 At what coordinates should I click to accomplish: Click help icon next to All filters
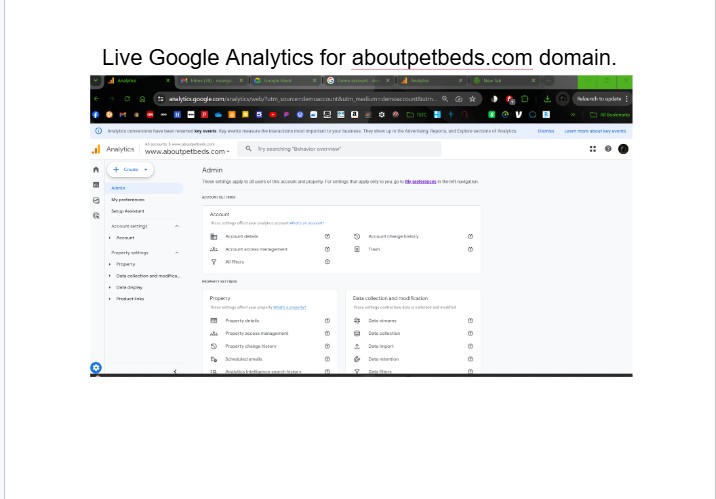[x=327, y=262]
